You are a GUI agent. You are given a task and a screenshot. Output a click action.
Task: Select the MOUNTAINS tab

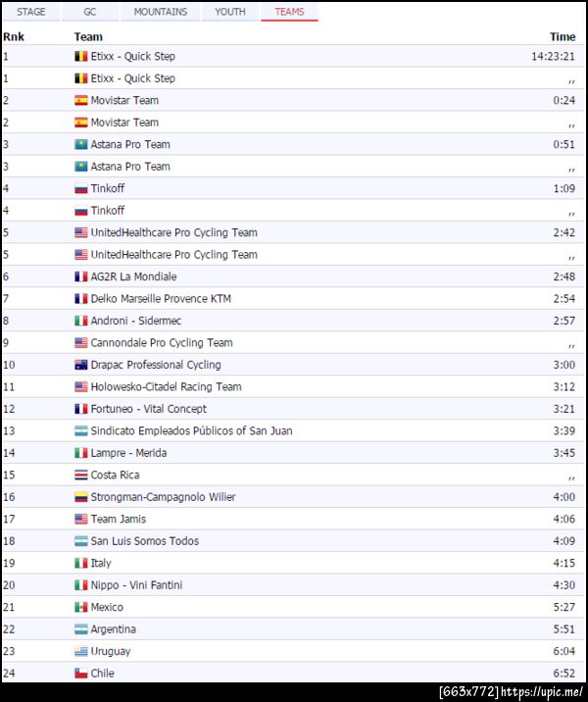click(x=160, y=12)
